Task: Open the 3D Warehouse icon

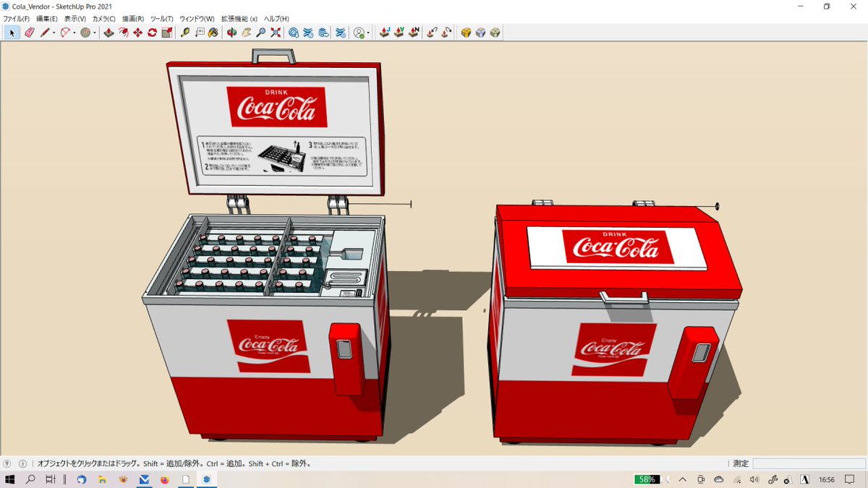Action: pos(294,33)
